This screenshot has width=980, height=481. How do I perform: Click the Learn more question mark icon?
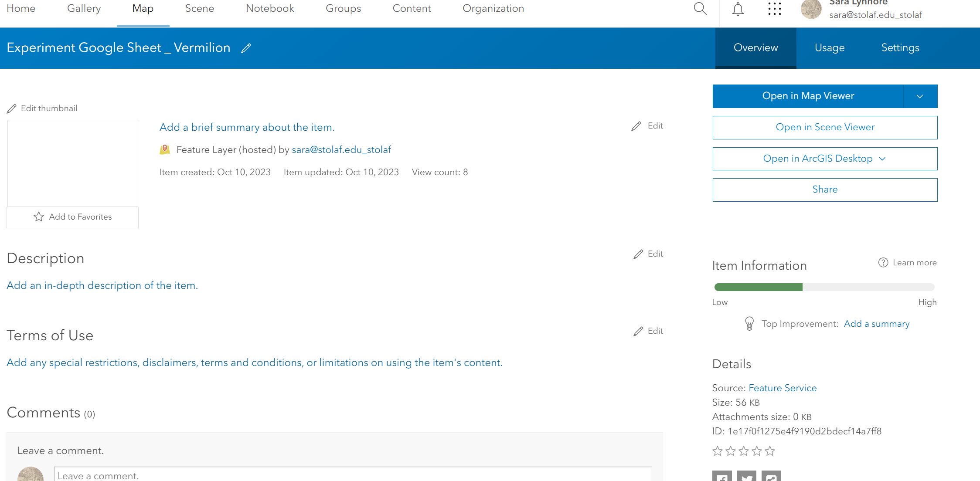[x=883, y=263]
